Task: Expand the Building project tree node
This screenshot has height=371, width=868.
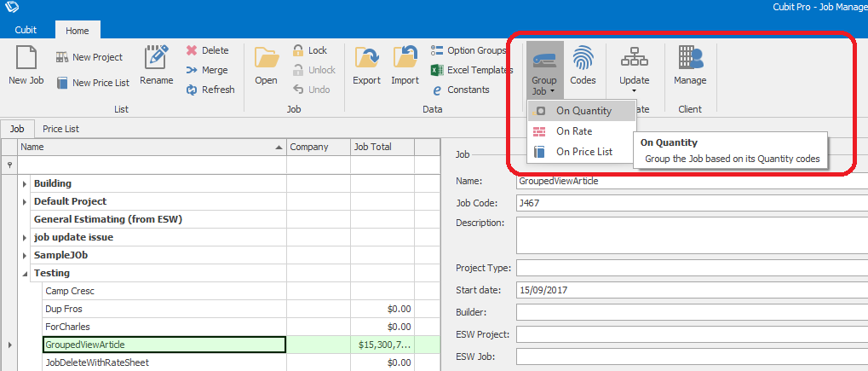Action: (x=24, y=183)
